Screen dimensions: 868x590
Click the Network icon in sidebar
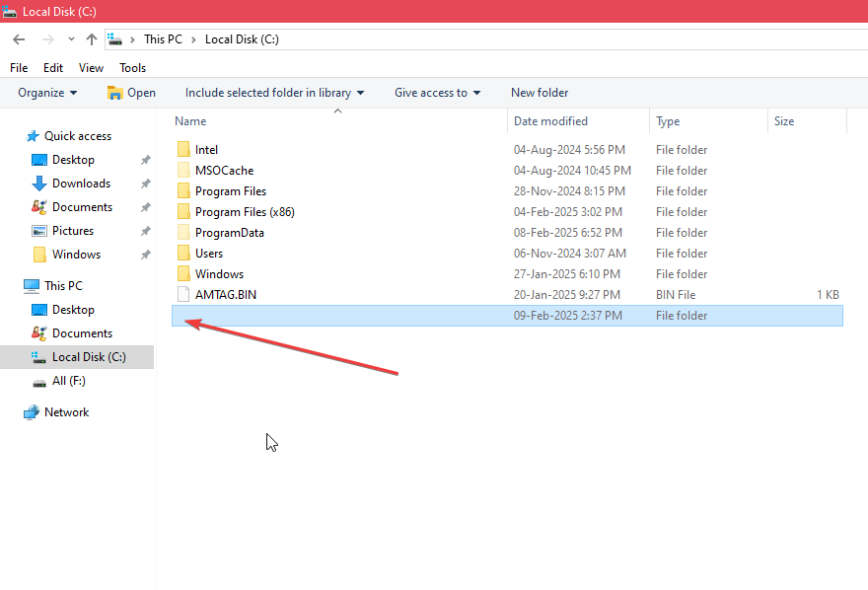click(x=32, y=412)
